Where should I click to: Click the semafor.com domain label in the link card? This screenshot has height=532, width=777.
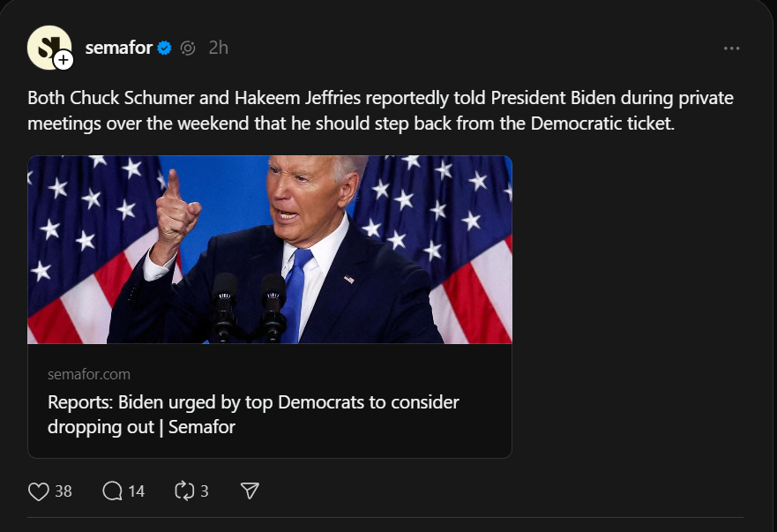[x=89, y=374]
